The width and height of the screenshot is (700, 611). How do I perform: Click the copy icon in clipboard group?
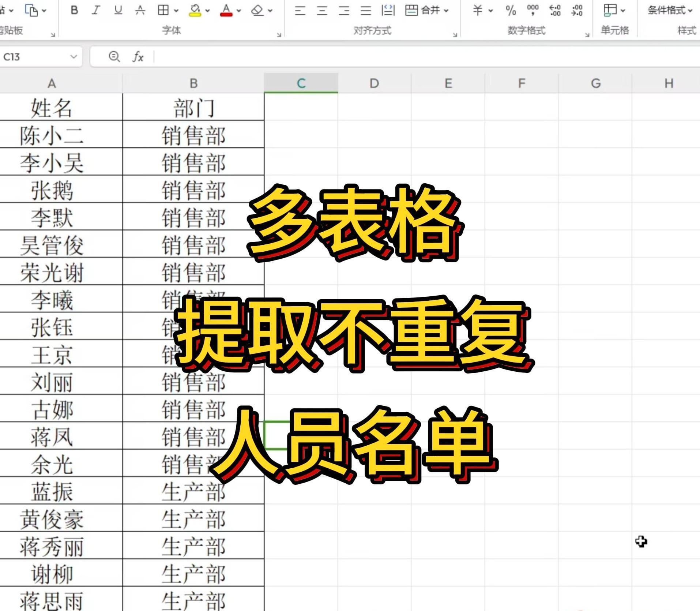[x=31, y=10]
